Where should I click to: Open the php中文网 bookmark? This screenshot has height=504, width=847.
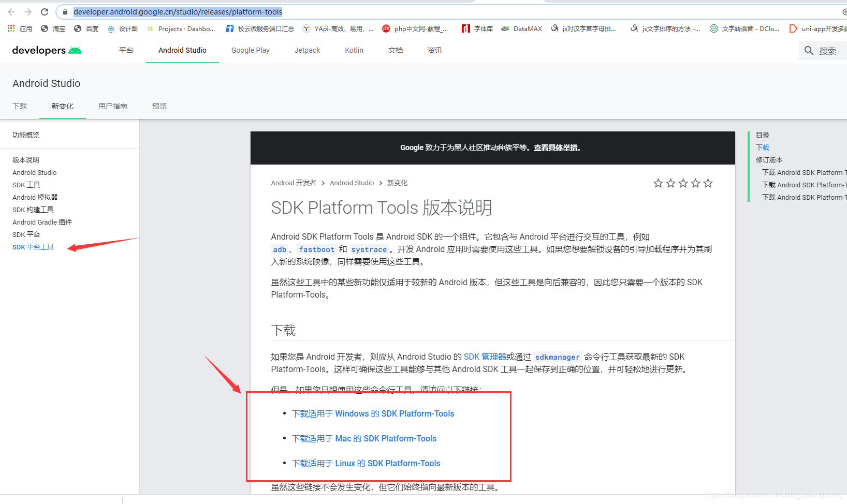415,28
